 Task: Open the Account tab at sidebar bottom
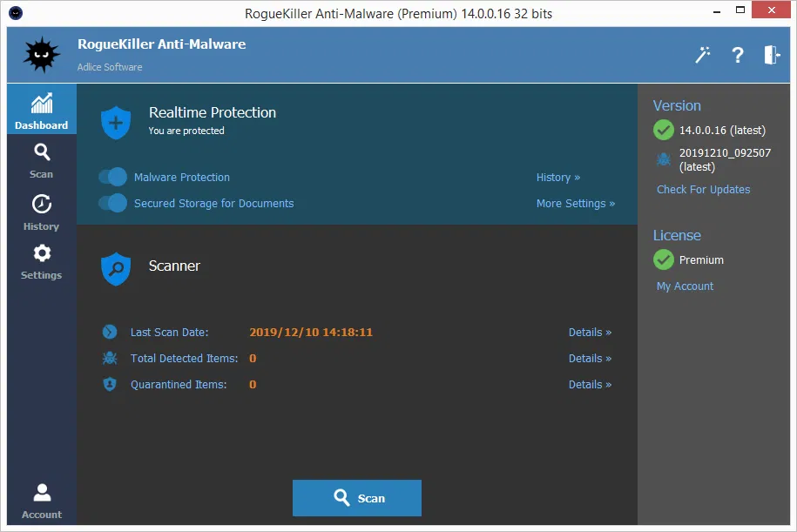tap(41, 501)
